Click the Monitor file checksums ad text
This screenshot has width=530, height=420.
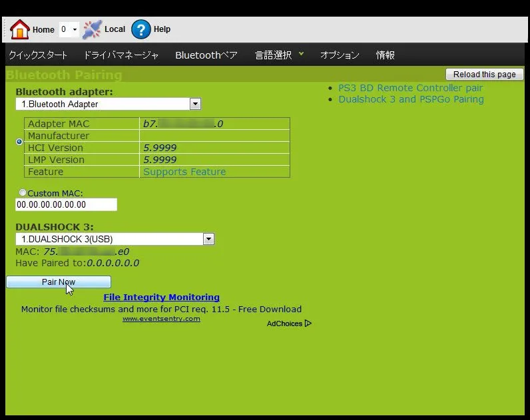coord(161,309)
